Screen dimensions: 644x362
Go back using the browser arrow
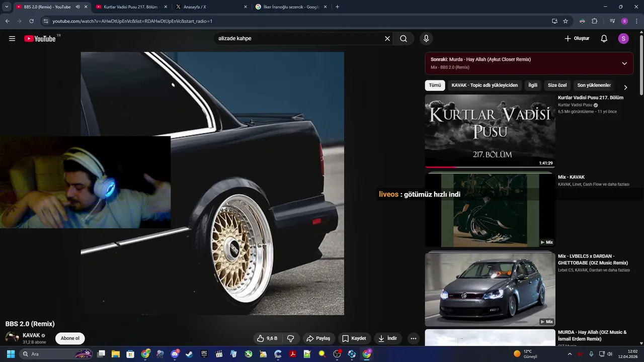click(x=7, y=21)
